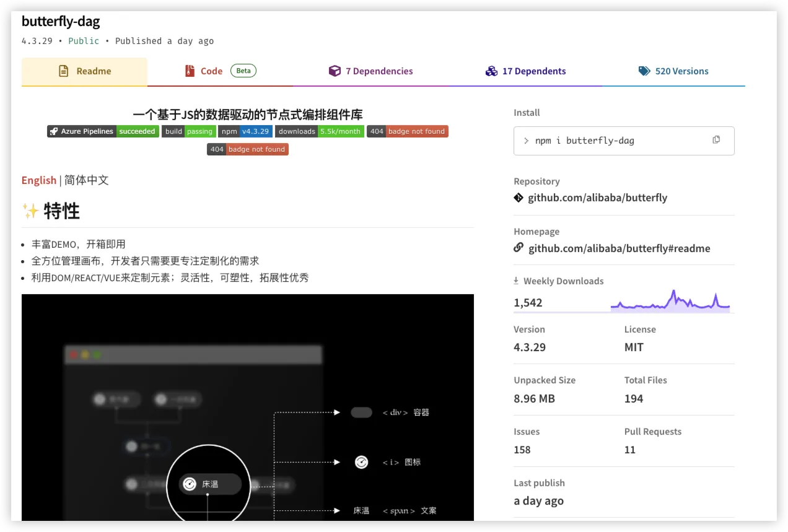Image resolution: width=788 pixels, height=532 pixels.
Task: Click the Weekly Downloads download icon
Action: (x=516, y=281)
